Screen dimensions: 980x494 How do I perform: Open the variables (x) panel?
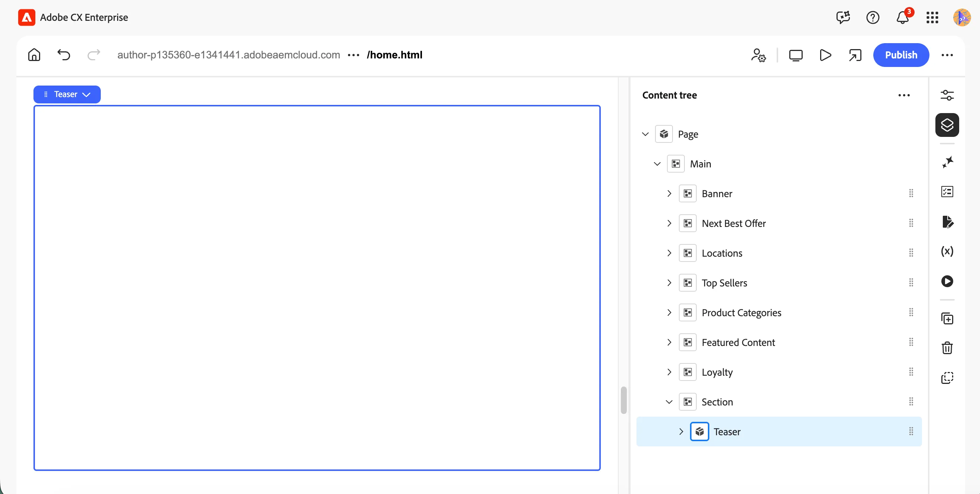[947, 251]
